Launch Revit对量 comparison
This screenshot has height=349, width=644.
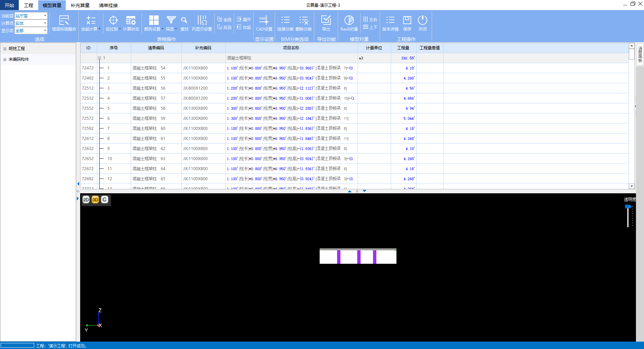point(349,21)
